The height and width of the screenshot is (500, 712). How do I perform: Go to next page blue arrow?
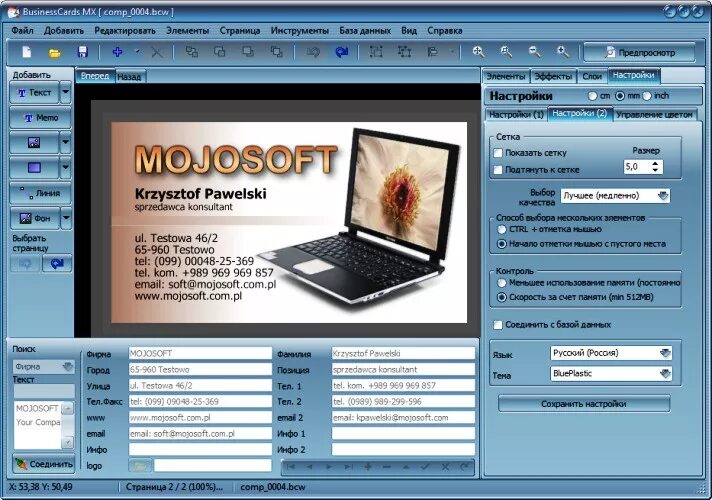tap(57, 263)
